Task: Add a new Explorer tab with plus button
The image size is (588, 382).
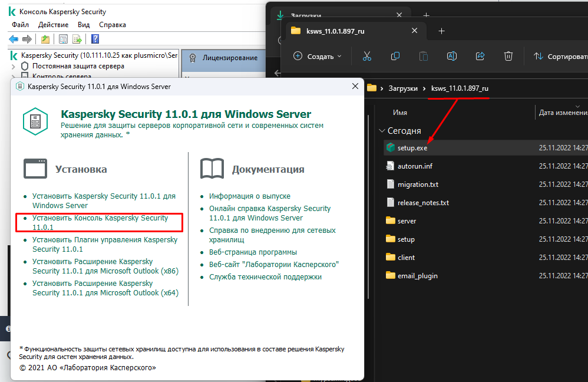Action: [x=441, y=31]
